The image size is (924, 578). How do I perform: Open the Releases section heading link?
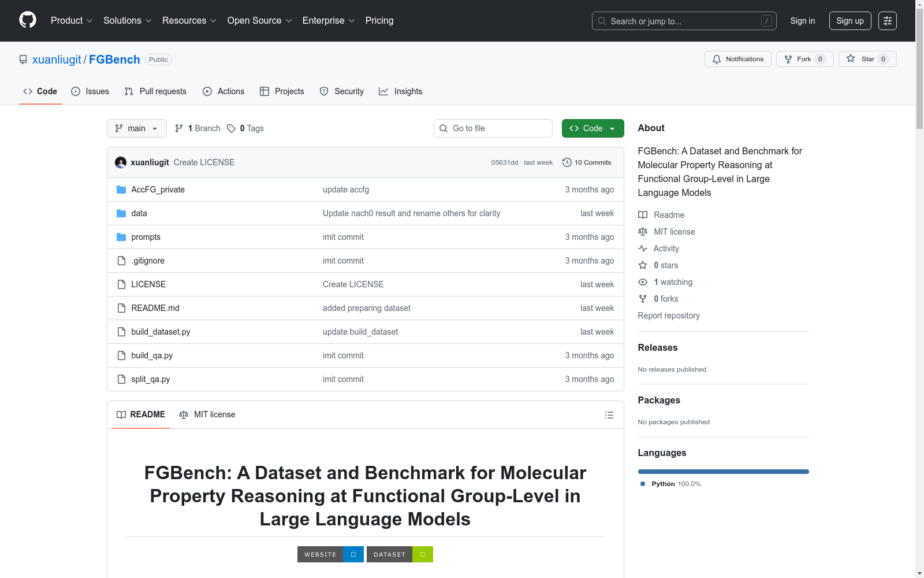[x=658, y=347]
